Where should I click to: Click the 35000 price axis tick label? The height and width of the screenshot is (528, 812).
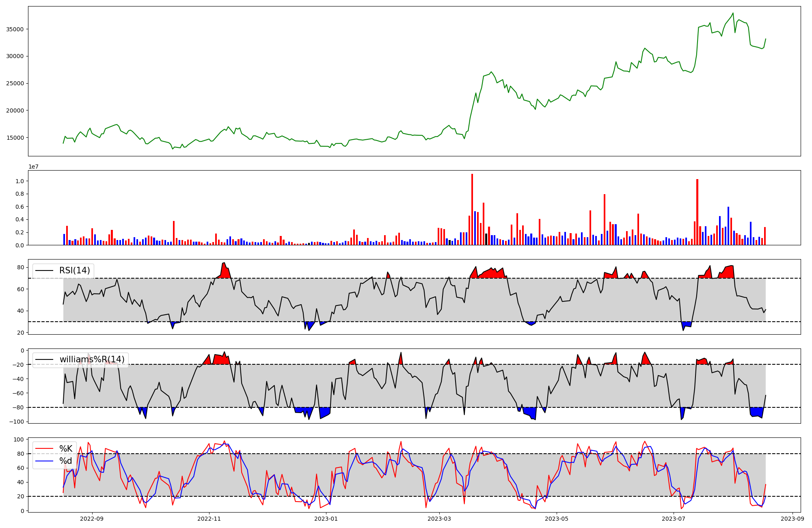pyautogui.click(x=15, y=29)
